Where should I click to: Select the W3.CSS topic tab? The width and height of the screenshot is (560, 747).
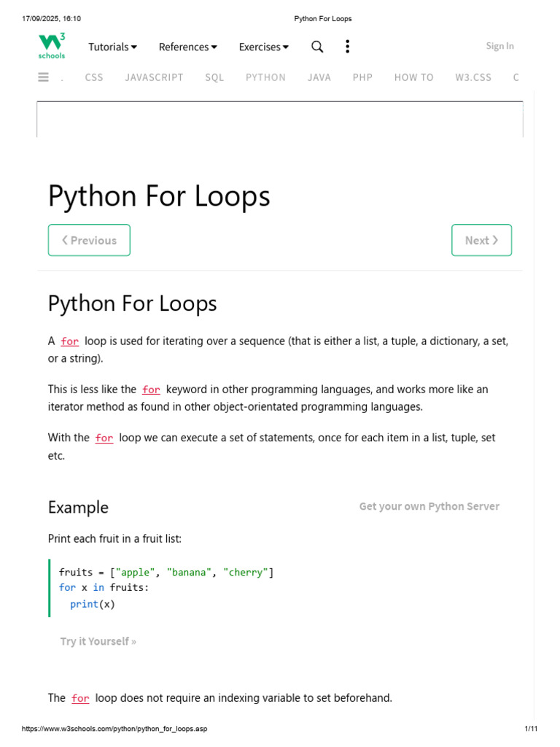tap(472, 77)
